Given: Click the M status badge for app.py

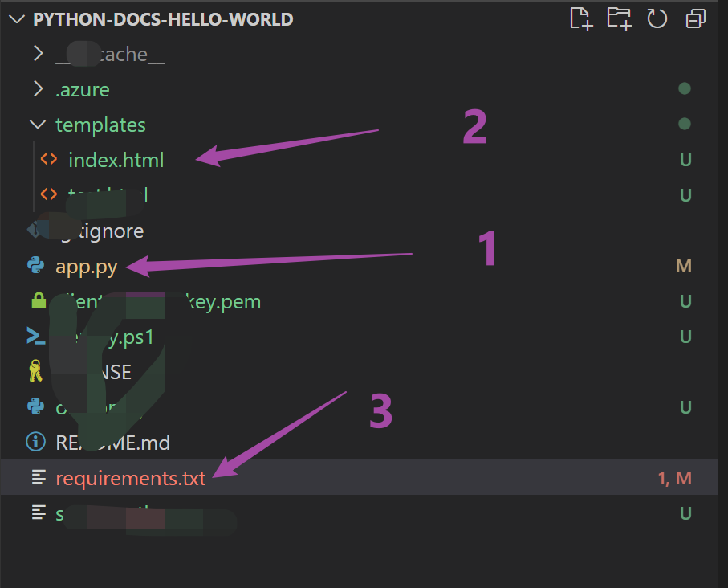Looking at the screenshot, I should click(x=684, y=266).
